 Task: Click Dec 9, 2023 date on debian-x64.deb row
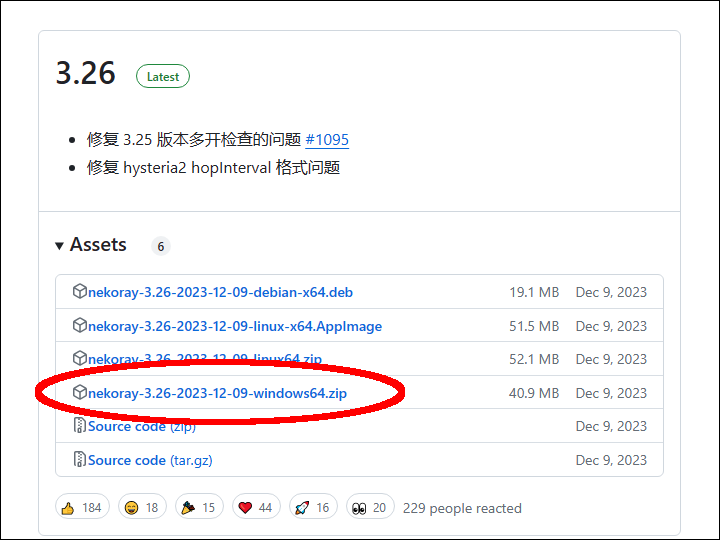click(611, 292)
